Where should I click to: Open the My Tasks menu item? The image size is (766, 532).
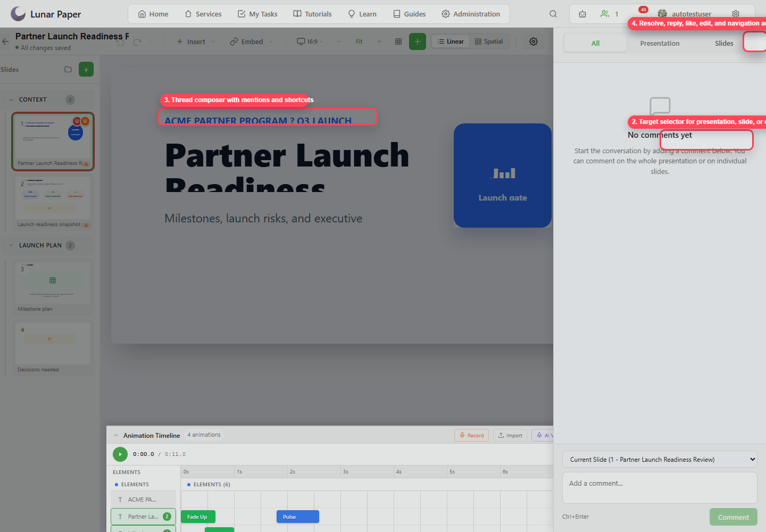257,14
